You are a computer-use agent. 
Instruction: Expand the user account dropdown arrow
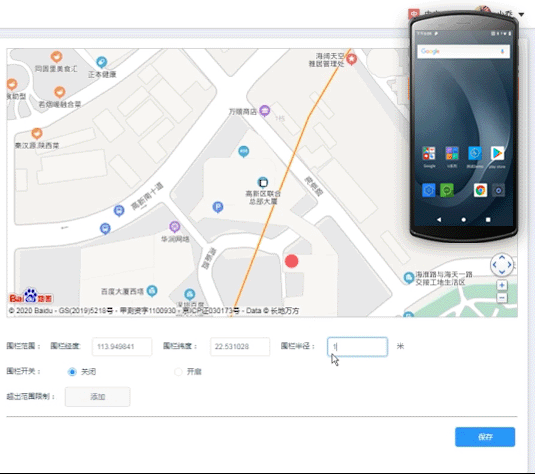(521, 14)
